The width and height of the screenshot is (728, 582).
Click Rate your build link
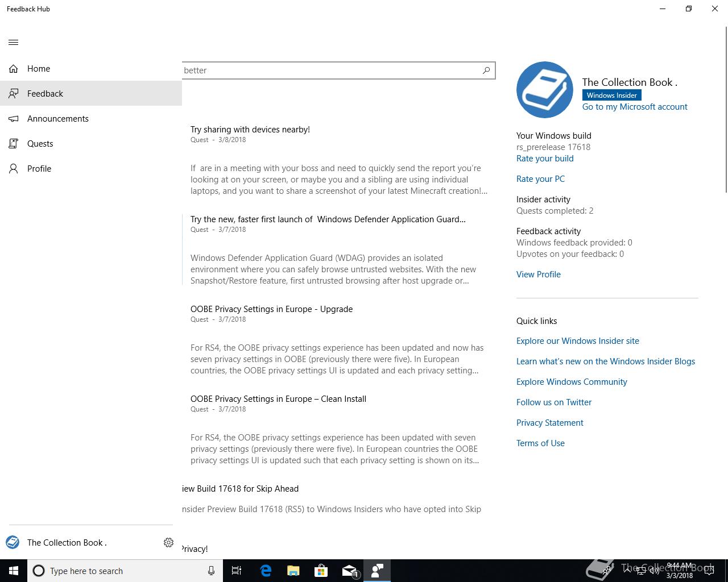click(x=545, y=159)
